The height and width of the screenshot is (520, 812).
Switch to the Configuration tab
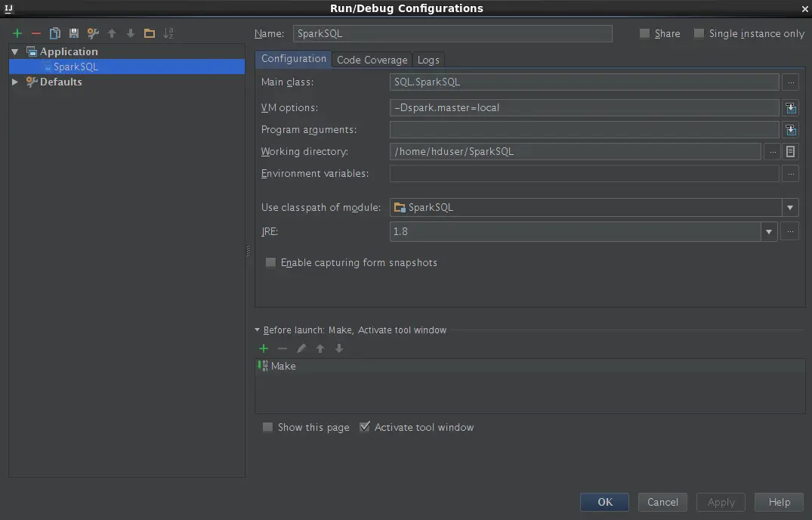click(294, 59)
